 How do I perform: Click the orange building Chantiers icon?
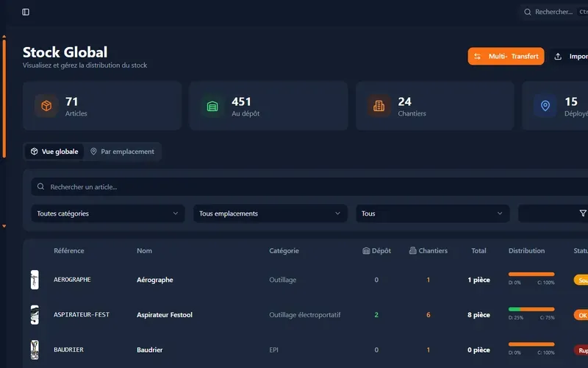(379, 106)
